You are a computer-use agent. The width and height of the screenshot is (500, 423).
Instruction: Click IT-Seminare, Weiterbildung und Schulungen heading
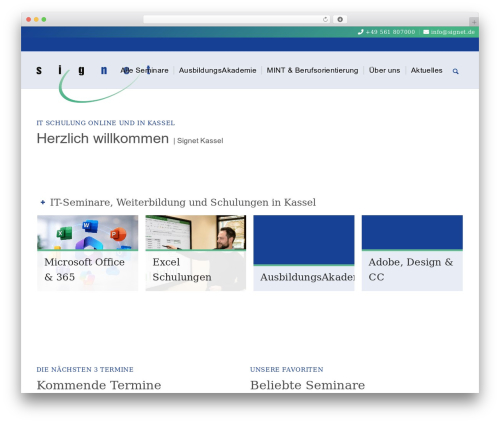point(183,202)
